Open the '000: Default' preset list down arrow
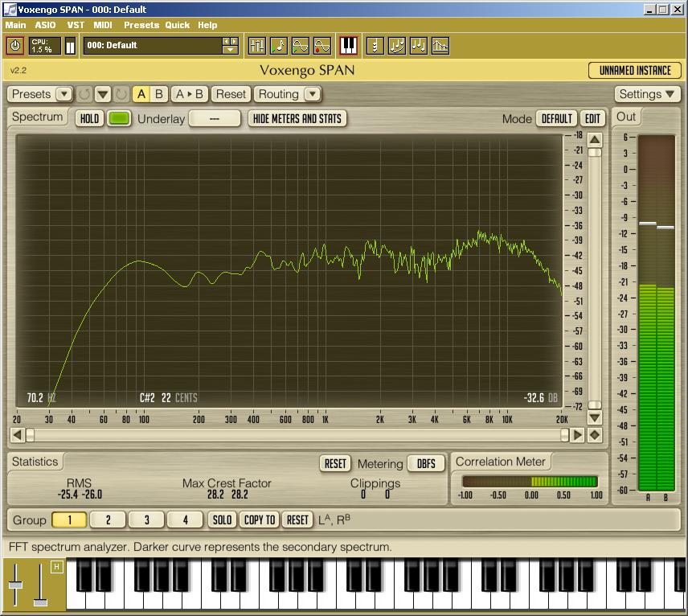Image resolution: width=688 pixels, height=616 pixels. (231, 50)
